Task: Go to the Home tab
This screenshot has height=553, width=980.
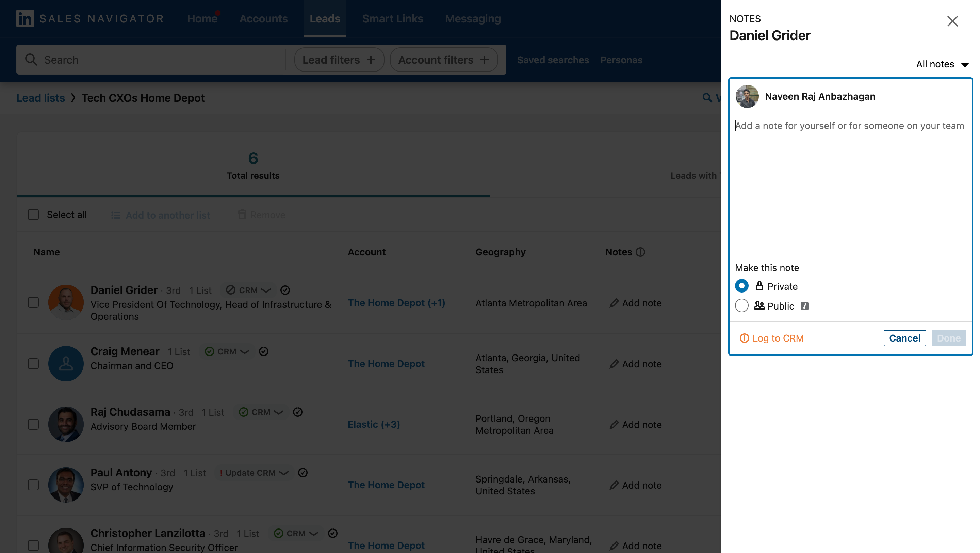Action: 202,18
